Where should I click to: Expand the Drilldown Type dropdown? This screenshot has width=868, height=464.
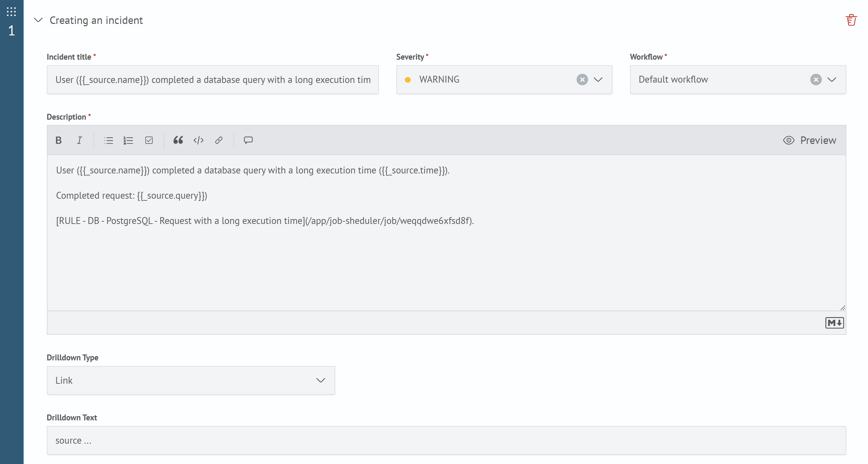pyautogui.click(x=320, y=380)
